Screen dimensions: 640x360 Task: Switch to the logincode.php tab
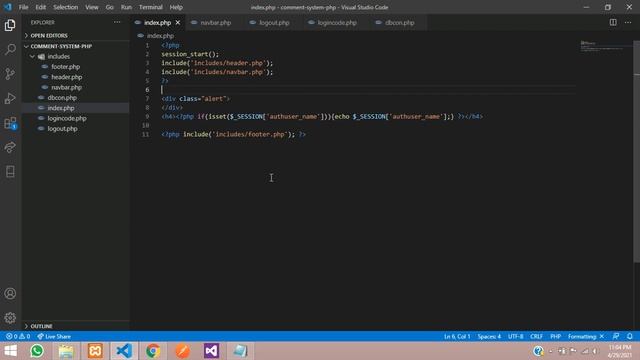(336, 23)
